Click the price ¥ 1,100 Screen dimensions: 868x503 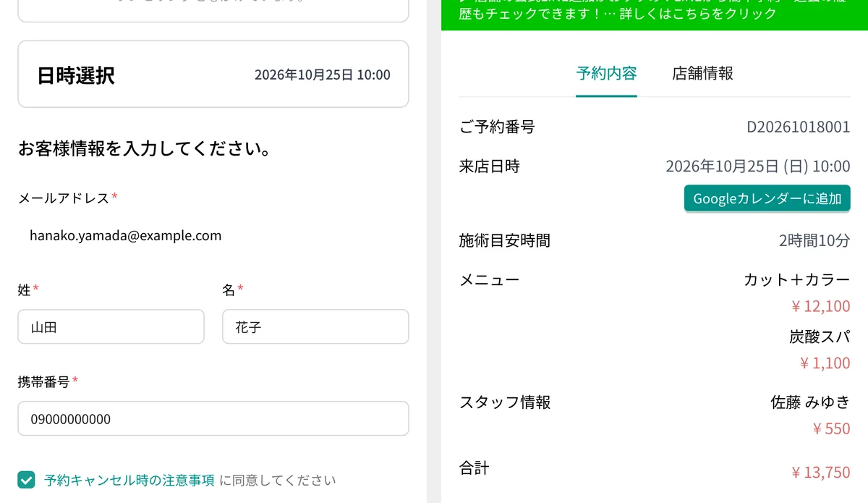coord(825,363)
